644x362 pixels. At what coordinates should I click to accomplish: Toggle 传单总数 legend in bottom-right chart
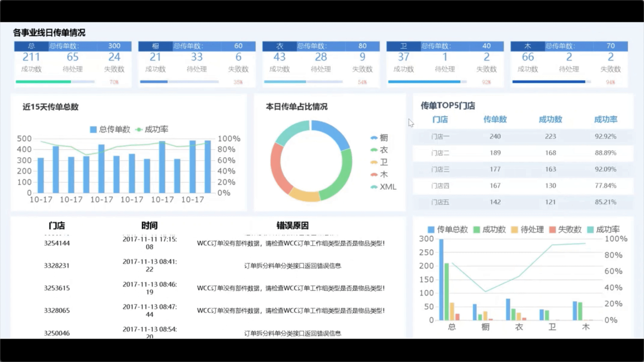pyautogui.click(x=448, y=230)
